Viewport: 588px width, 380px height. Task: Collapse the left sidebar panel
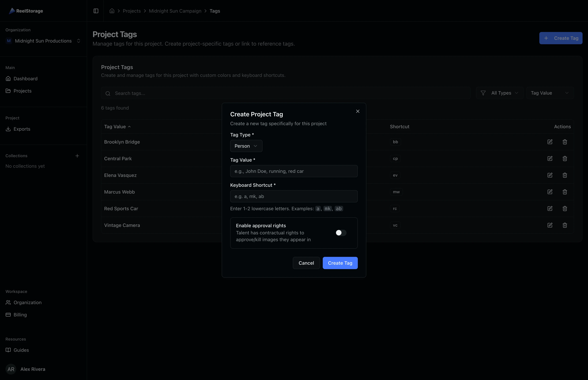coord(96,11)
